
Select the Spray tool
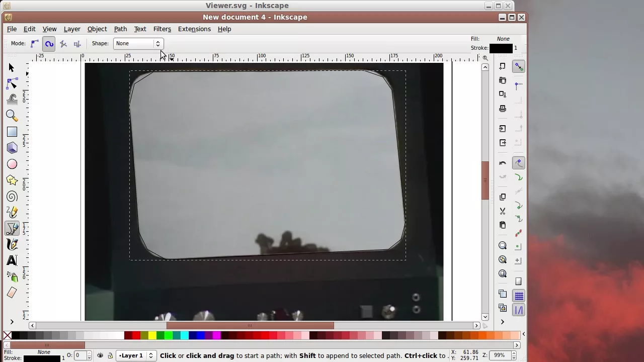pos(12,277)
